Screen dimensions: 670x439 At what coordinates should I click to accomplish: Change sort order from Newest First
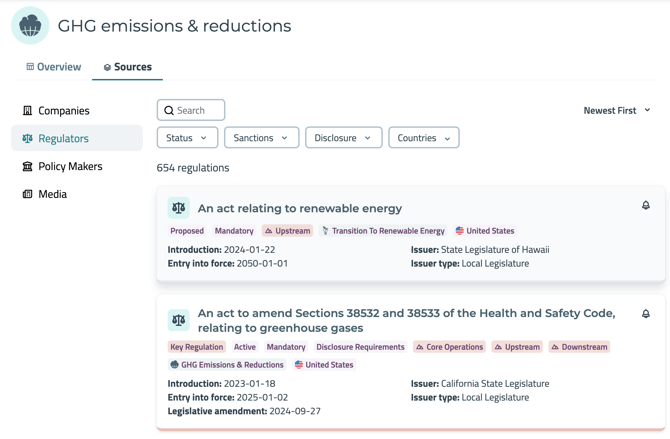pyautogui.click(x=617, y=110)
